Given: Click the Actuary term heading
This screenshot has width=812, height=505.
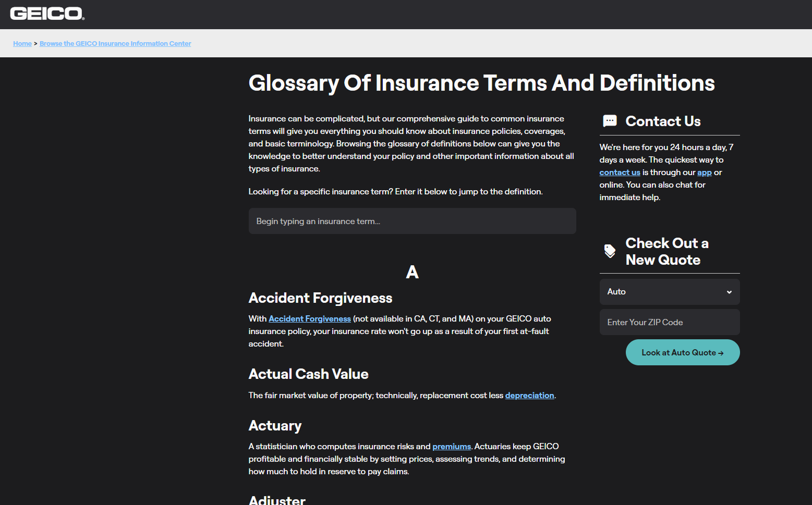Looking at the screenshot, I should pyautogui.click(x=275, y=426).
